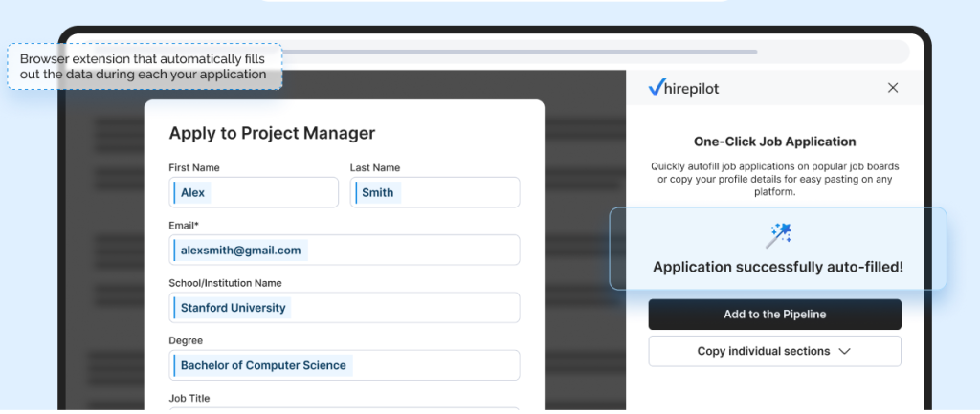Click the Last Name label
This screenshot has height=414, width=980.
(375, 168)
